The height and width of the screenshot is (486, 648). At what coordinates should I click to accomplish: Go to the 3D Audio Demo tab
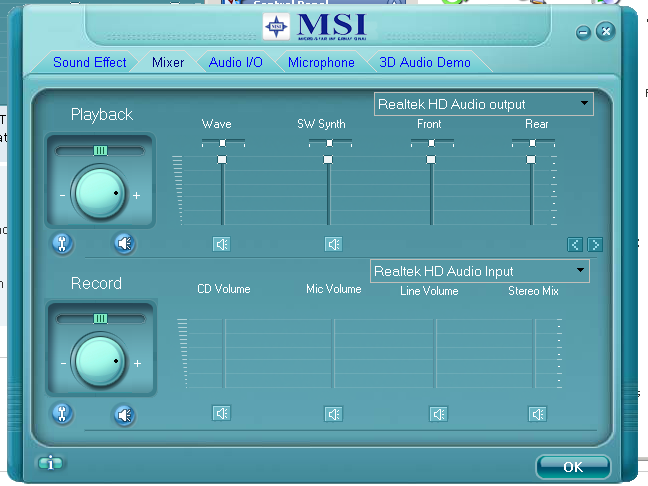click(x=425, y=62)
